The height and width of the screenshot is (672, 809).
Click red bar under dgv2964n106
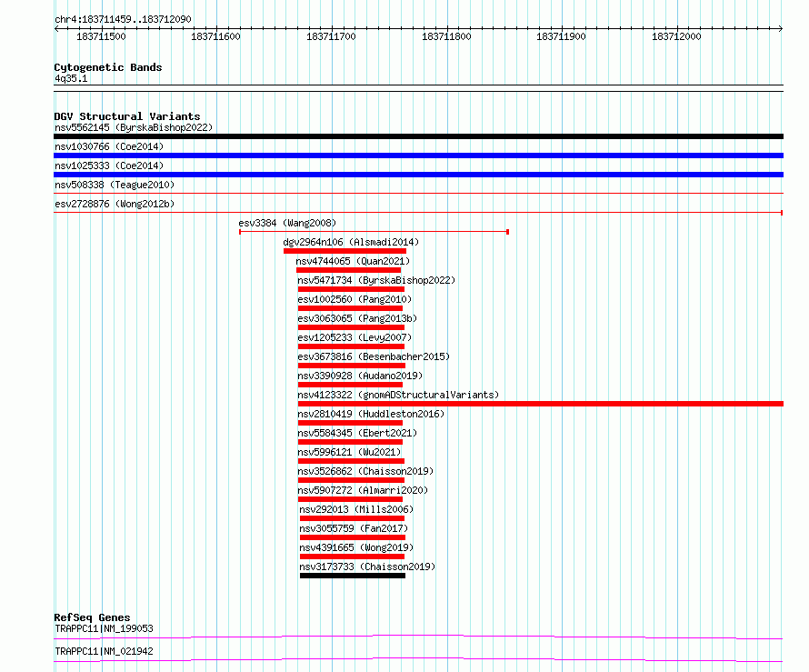click(x=345, y=251)
